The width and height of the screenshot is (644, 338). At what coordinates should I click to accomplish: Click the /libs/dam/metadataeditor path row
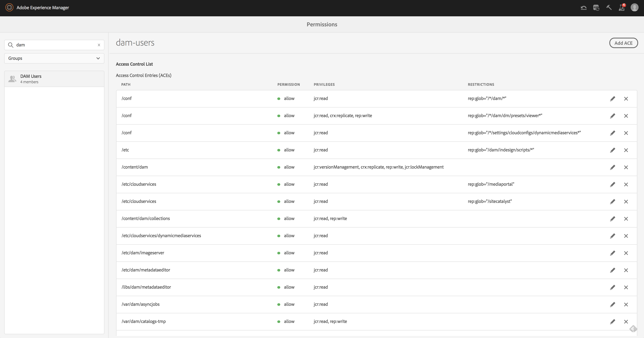(146, 287)
